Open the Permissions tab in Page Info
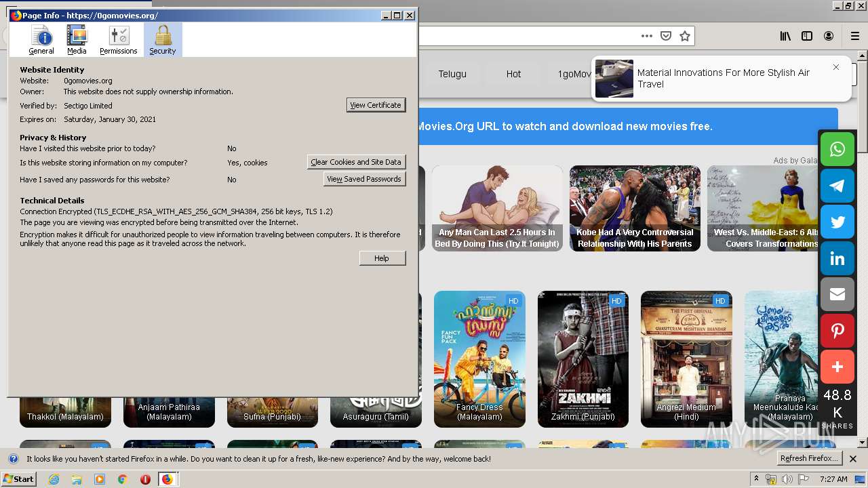 coord(119,40)
